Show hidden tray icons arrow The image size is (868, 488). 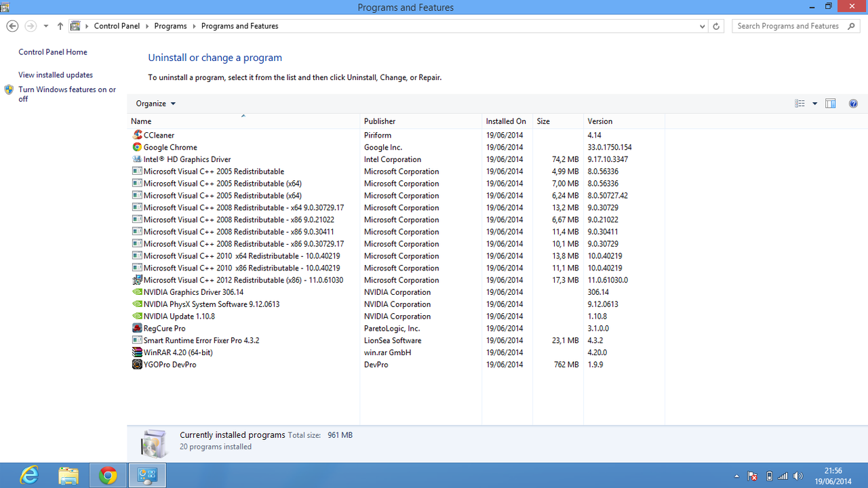[x=737, y=476]
